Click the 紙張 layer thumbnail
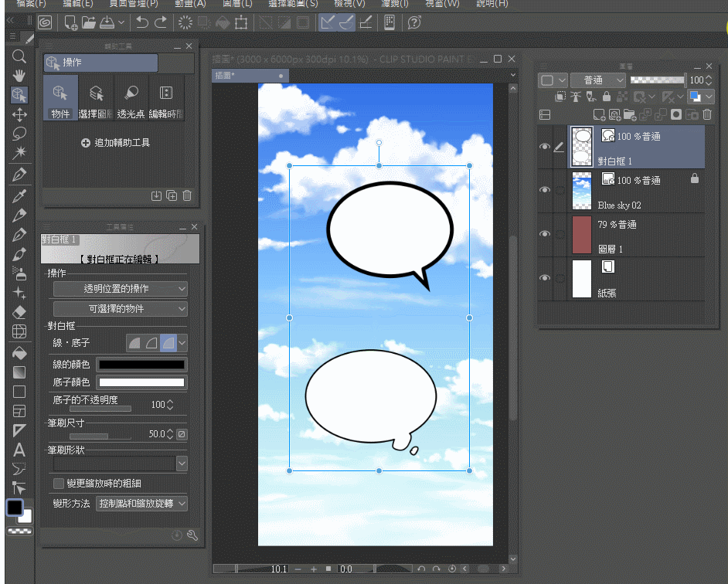 [x=581, y=279]
